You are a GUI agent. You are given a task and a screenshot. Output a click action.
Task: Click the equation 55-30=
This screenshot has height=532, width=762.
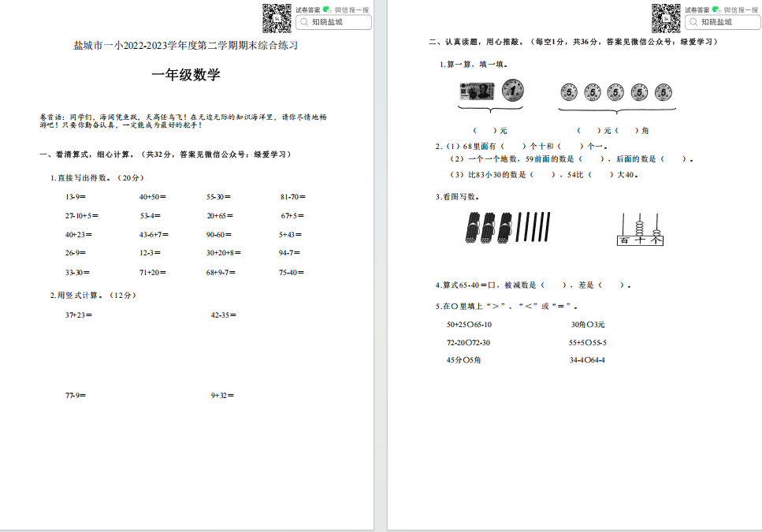point(219,197)
